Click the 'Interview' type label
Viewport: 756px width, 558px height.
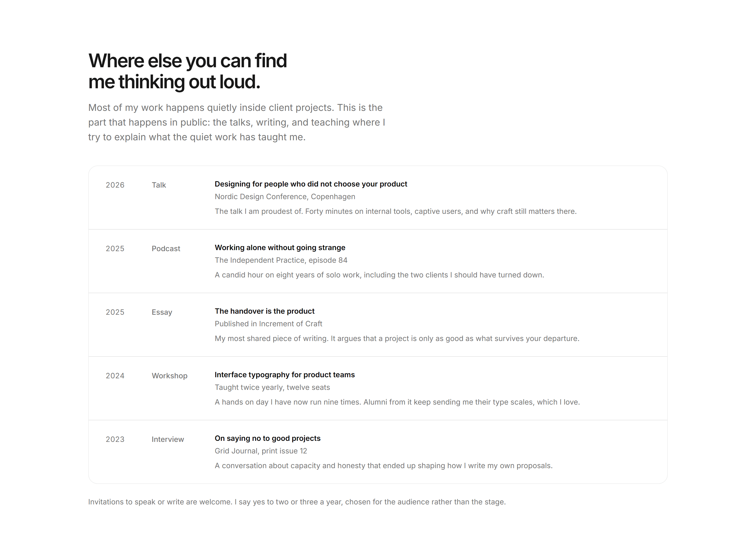[168, 439]
